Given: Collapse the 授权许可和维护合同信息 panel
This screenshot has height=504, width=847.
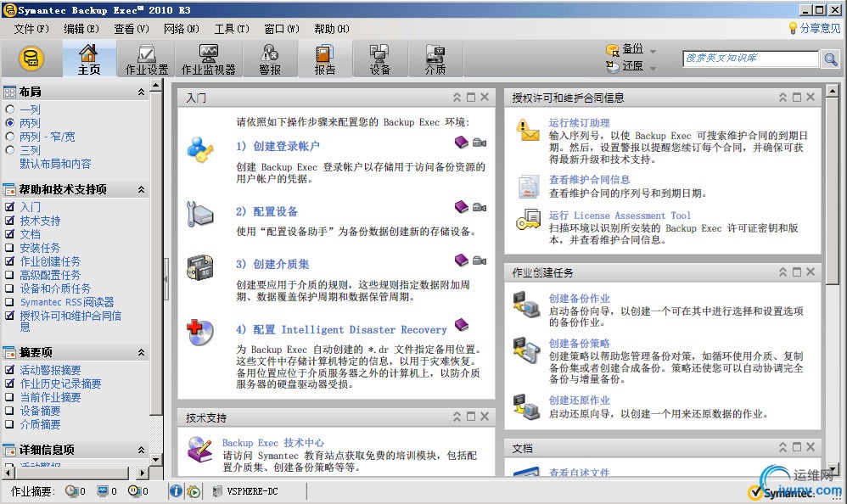Looking at the screenshot, I should [x=782, y=98].
